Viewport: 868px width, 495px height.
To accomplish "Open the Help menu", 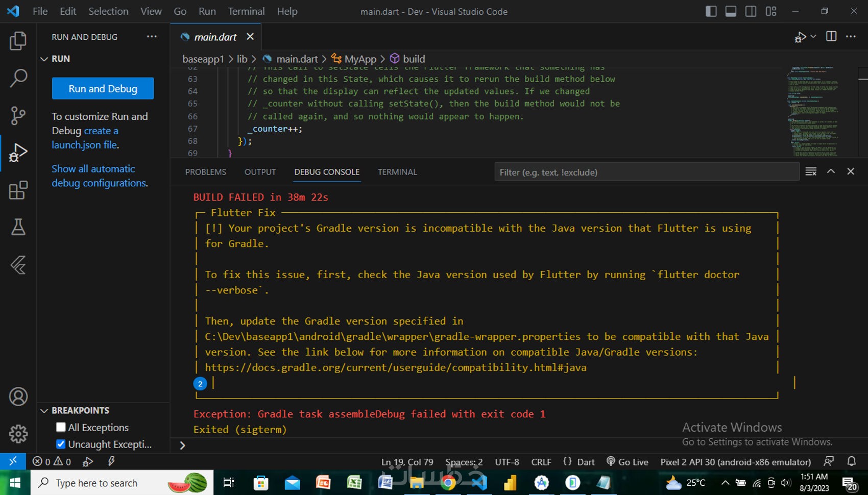I will coord(287,11).
